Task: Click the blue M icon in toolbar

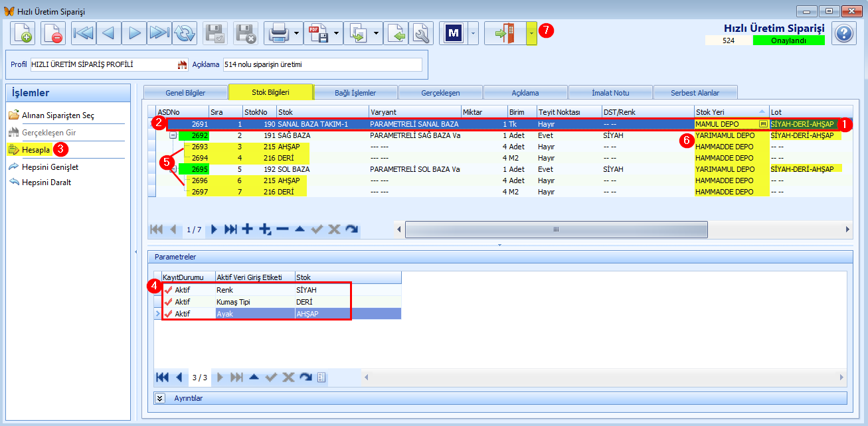Action: [x=454, y=33]
